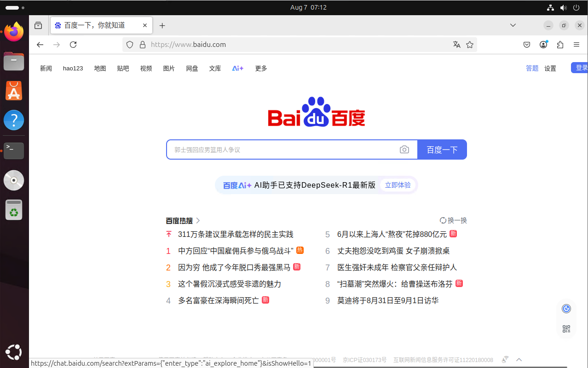
Task: Open Trash from the dock
Action: [14, 210]
